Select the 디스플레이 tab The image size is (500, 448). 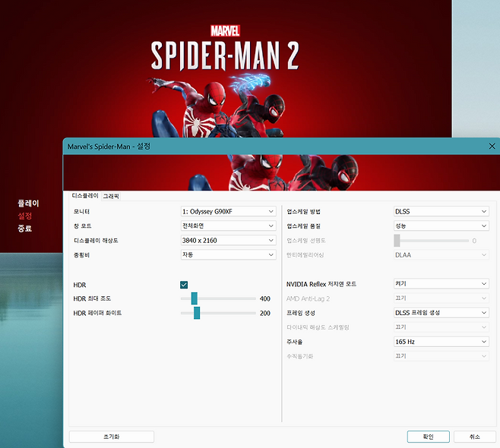[85, 196]
